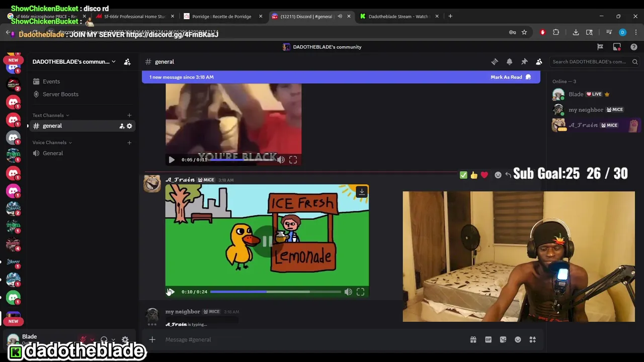Image resolution: width=644 pixels, height=362 pixels.
Task: Open browser three-dot menu
Action: point(635,32)
